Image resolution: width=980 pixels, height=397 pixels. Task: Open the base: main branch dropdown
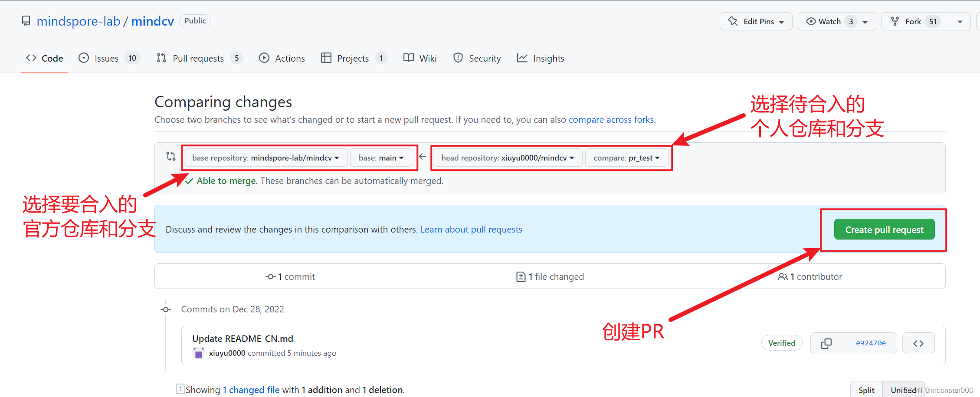coord(381,157)
